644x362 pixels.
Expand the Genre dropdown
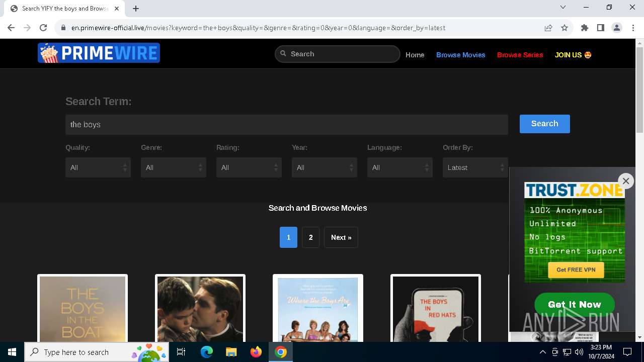174,167
